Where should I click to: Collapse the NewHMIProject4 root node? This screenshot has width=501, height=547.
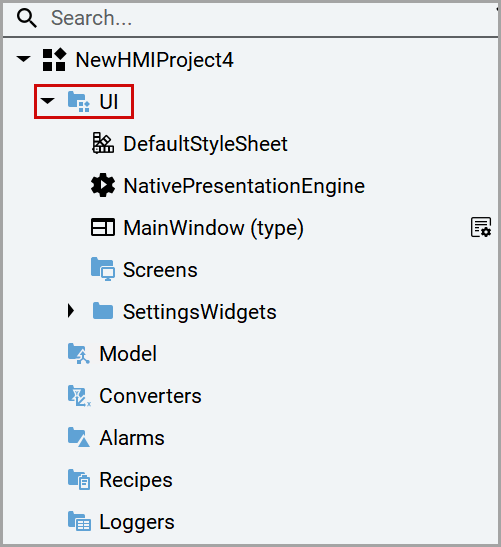(x=23, y=59)
